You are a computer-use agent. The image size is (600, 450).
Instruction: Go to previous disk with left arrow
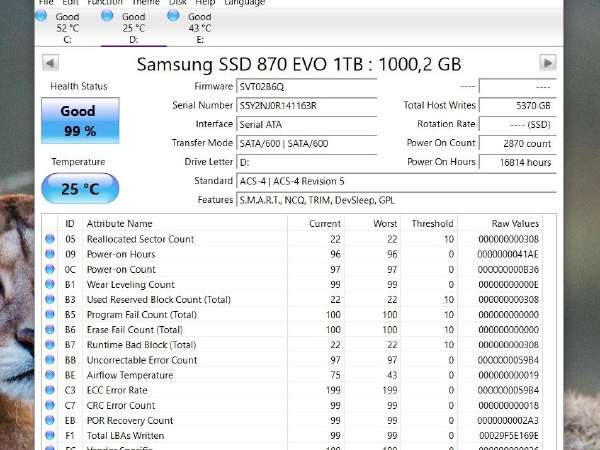(51, 63)
